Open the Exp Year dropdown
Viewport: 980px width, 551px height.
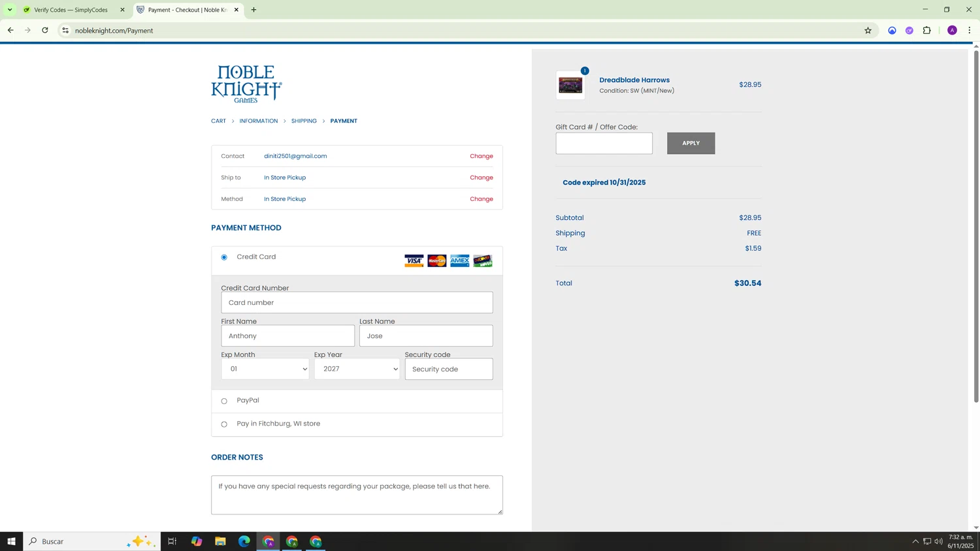tap(357, 369)
